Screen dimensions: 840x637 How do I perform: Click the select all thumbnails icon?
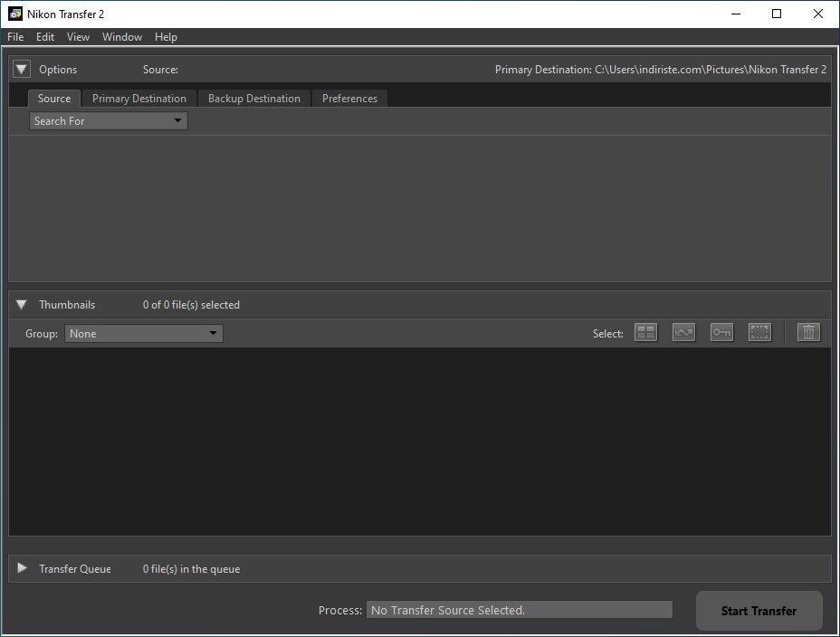point(645,332)
